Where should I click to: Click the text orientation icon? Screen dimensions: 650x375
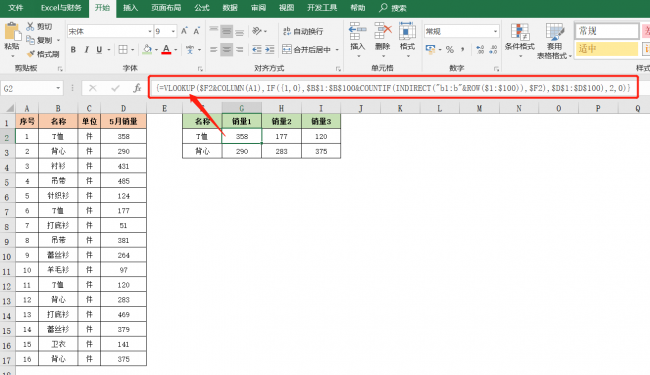click(x=257, y=31)
